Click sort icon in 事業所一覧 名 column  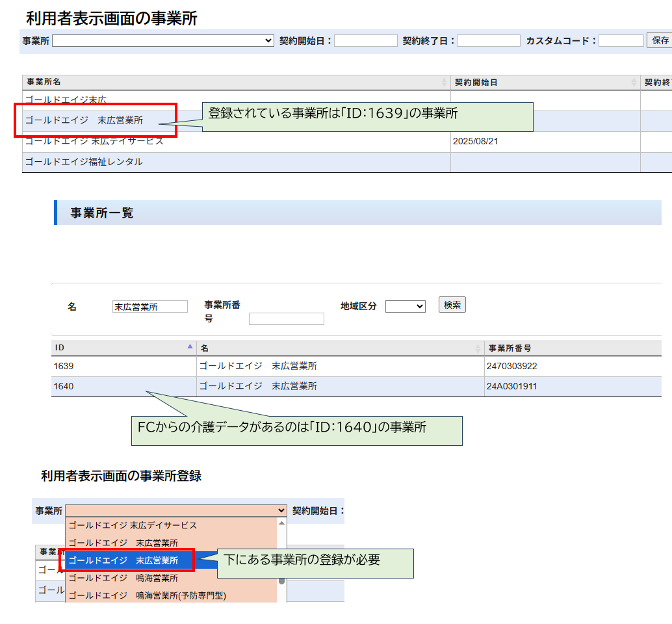coord(478,348)
